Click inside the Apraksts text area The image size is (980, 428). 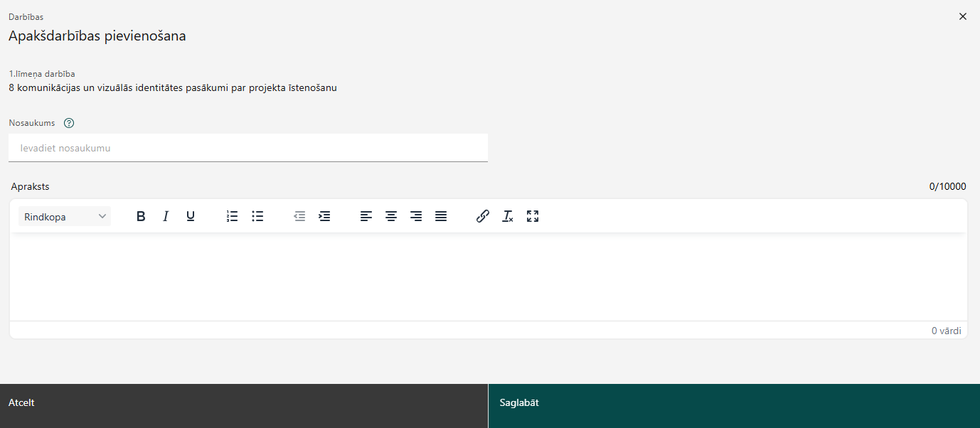point(488,277)
